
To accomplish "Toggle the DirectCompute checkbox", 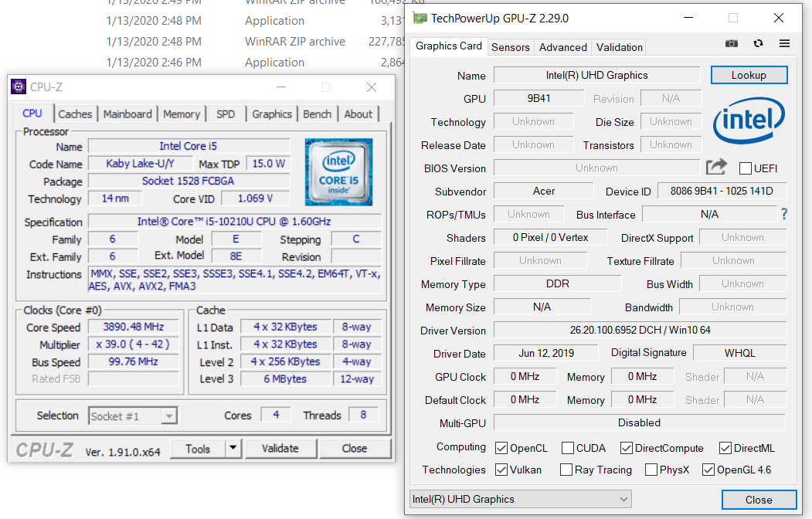I will 627,448.
